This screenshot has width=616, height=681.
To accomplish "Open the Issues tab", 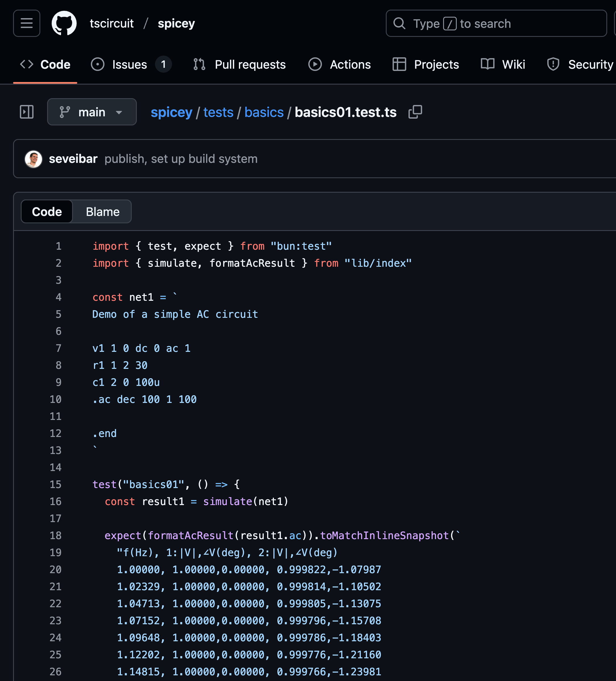I will (x=129, y=64).
